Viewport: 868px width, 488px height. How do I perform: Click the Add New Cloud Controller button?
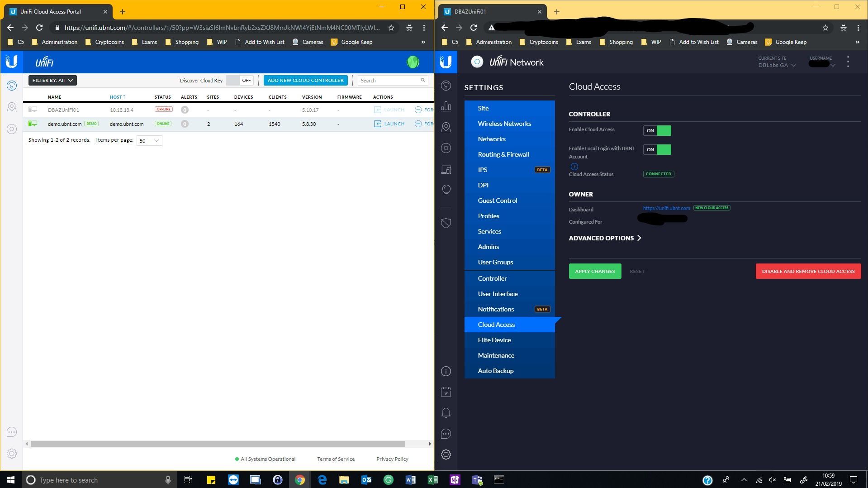(305, 81)
